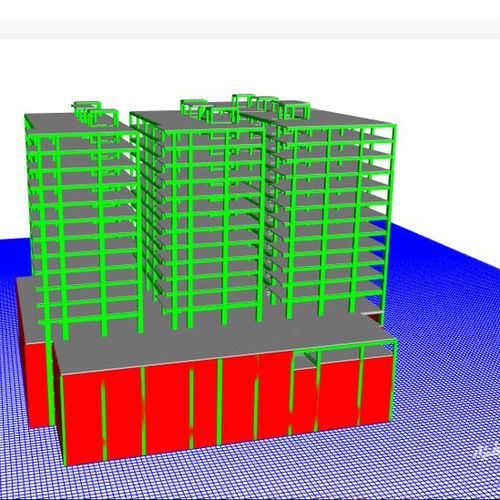Screen dimensions: 500x500
Task: Select the left tower in the 3D model
Action: (x=83, y=220)
